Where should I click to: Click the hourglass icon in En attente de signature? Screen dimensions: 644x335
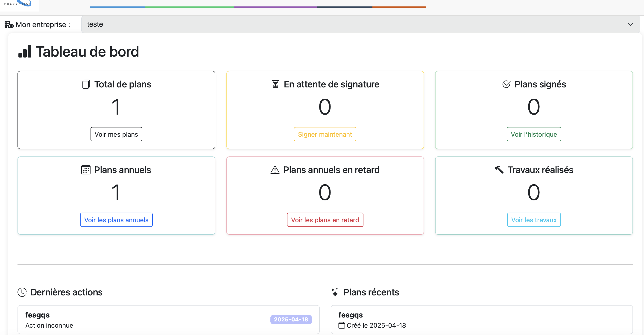point(275,84)
